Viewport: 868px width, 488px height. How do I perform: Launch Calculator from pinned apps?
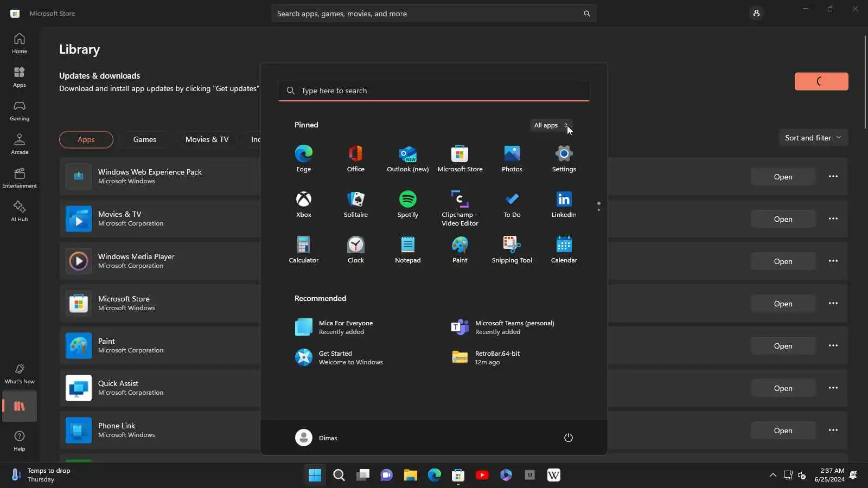coord(303,249)
